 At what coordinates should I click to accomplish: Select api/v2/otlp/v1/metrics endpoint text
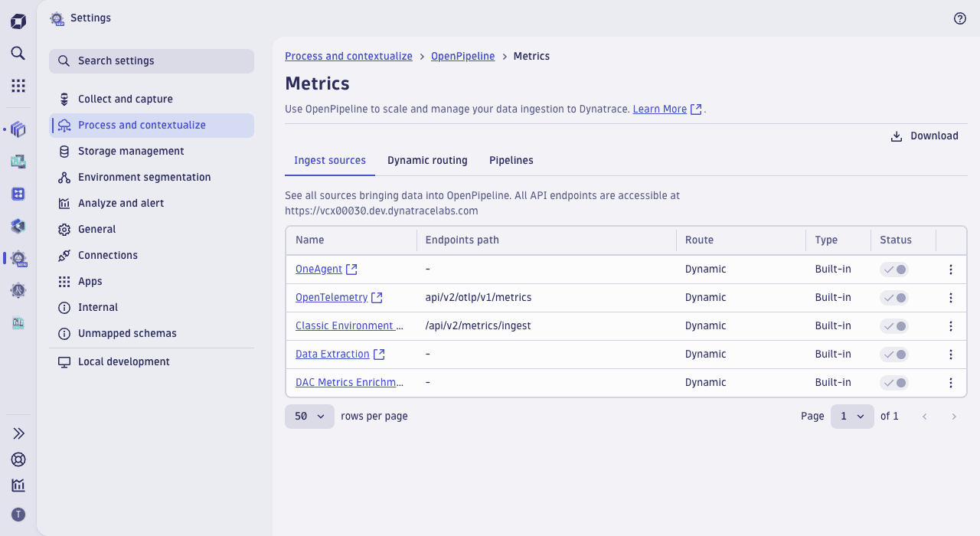[479, 297]
